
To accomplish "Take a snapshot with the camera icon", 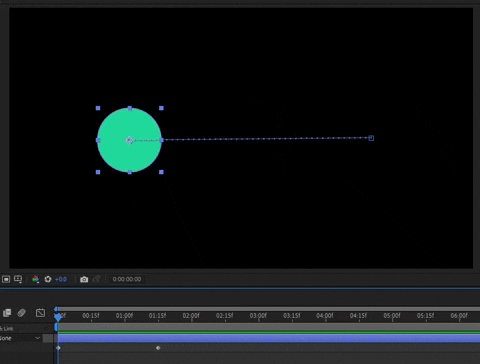I will click(x=84, y=279).
